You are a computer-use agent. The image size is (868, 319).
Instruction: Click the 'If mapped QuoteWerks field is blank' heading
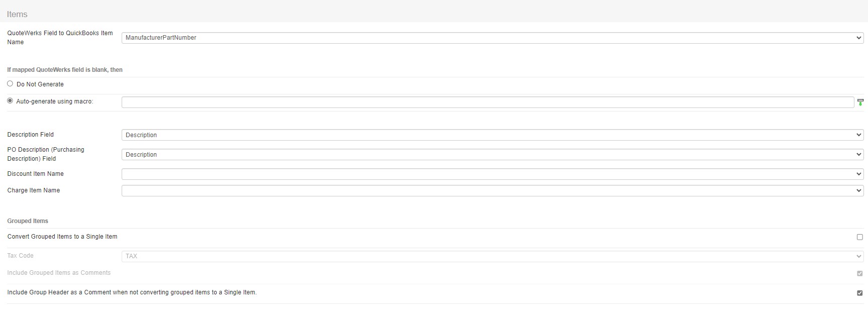click(x=65, y=70)
